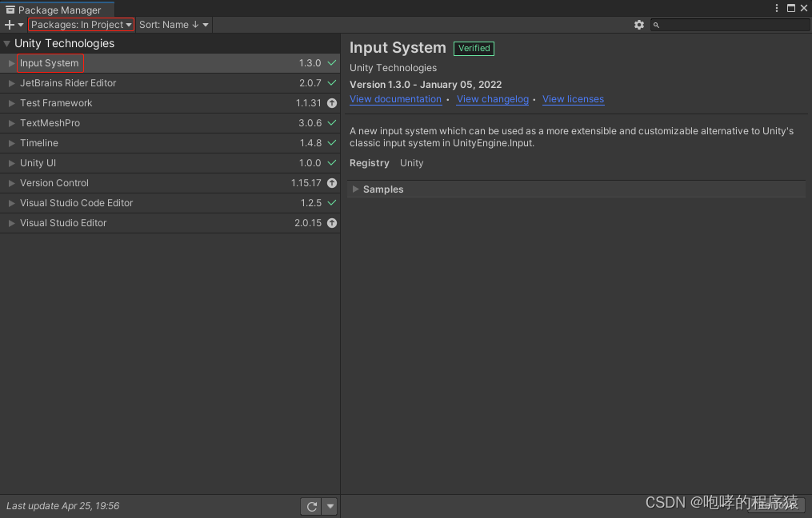Expand the Visual Studio Editor versions arrow

pos(11,223)
